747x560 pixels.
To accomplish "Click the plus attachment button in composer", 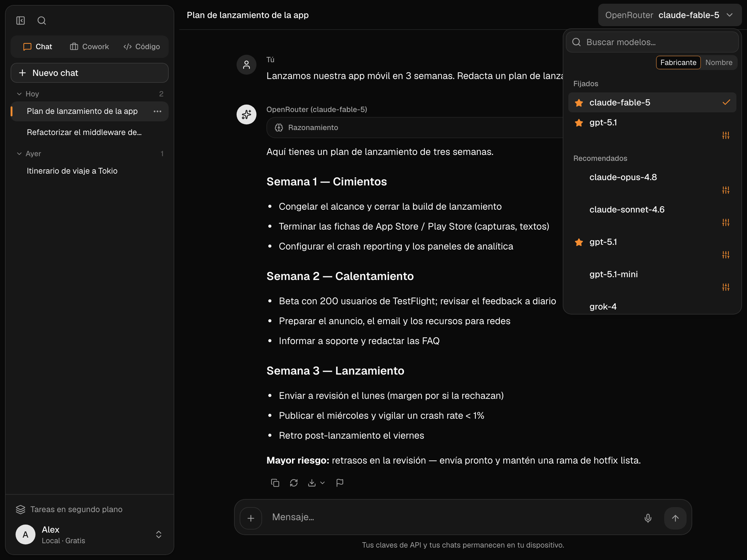I will tap(251, 518).
